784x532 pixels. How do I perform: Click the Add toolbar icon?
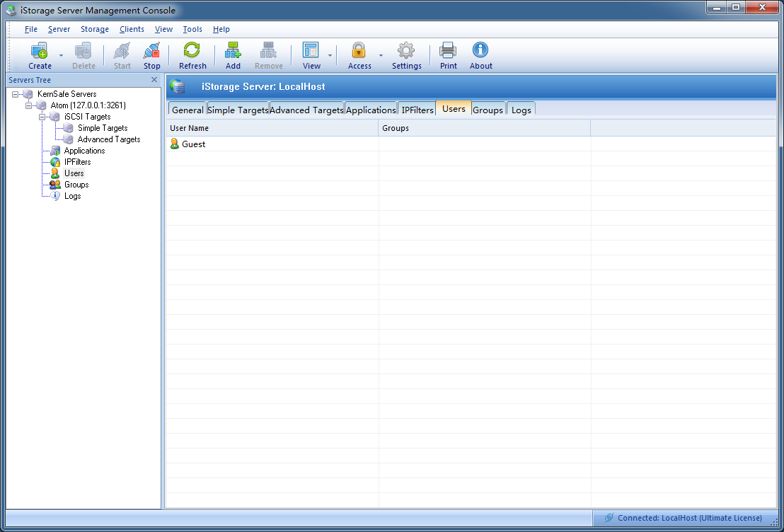(233, 50)
